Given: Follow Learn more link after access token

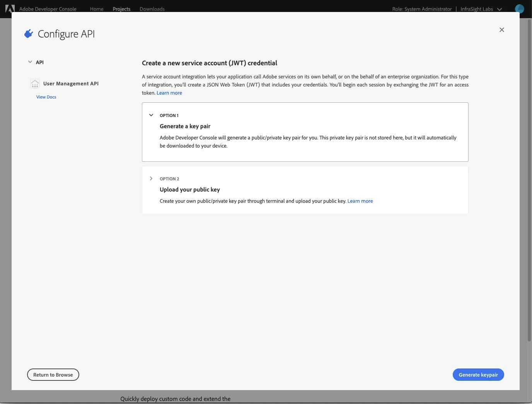Looking at the screenshot, I should coord(169,93).
